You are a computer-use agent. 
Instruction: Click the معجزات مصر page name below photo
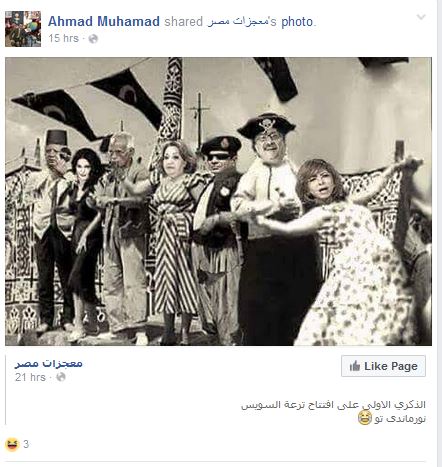pos(49,364)
